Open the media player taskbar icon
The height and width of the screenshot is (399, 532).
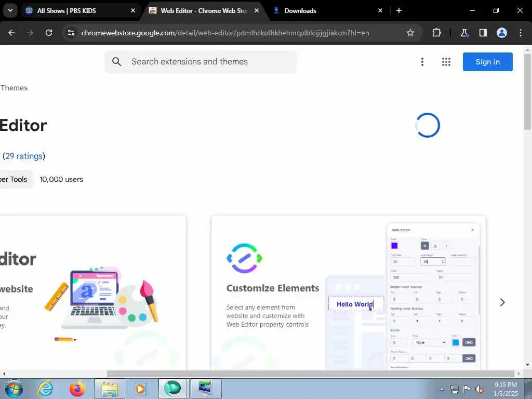[140, 389]
